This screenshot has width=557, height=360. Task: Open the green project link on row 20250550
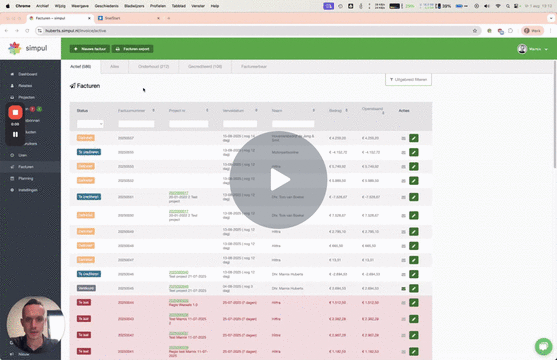179,211
